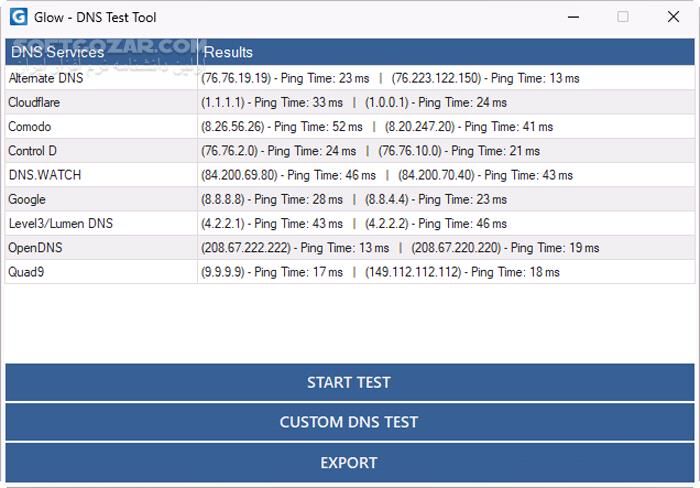Open the CUSTOM DNS TEST option
This screenshot has height=488, width=700.
pos(348,422)
